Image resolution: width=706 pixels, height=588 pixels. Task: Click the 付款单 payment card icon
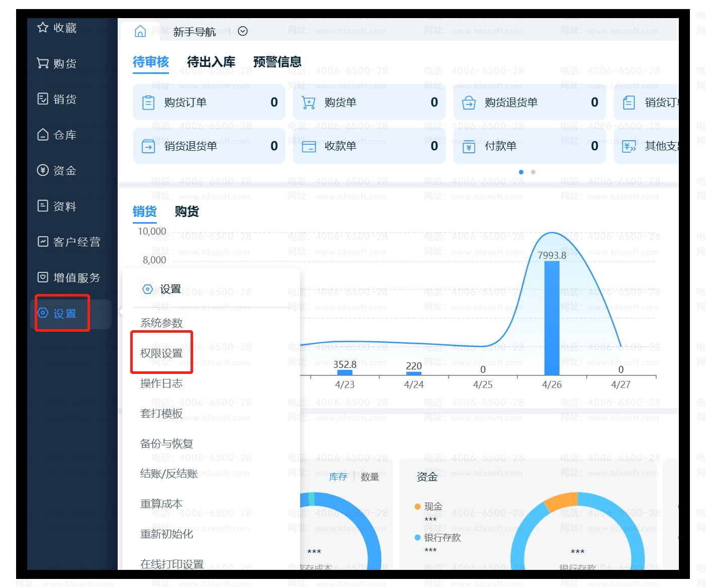(469, 146)
